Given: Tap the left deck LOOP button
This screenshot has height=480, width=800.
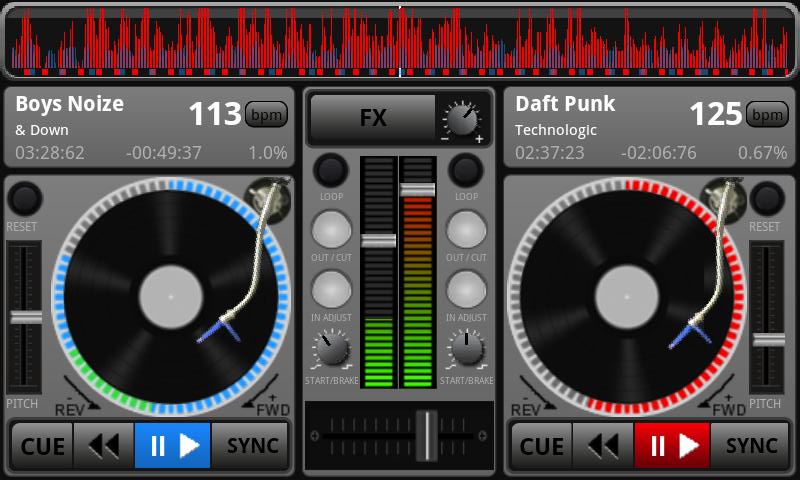Looking at the screenshot, I should click(x=331, y=170).
